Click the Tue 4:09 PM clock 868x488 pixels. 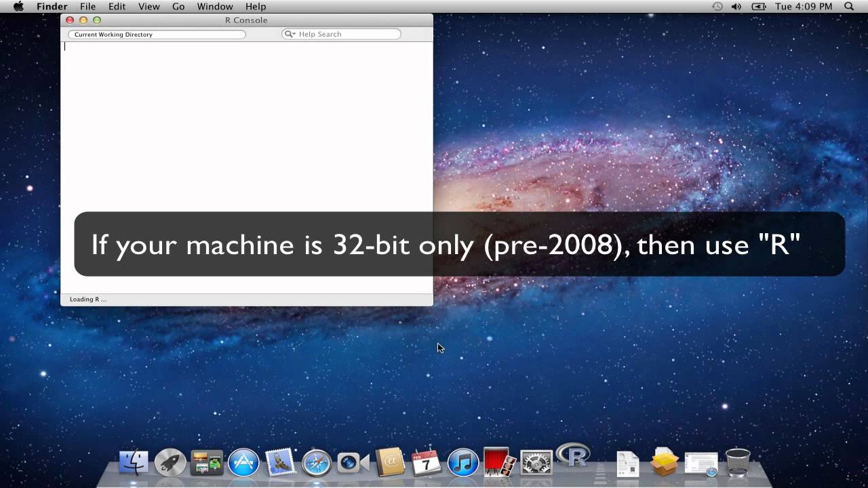pyautogui.click(x=804, y=6)
